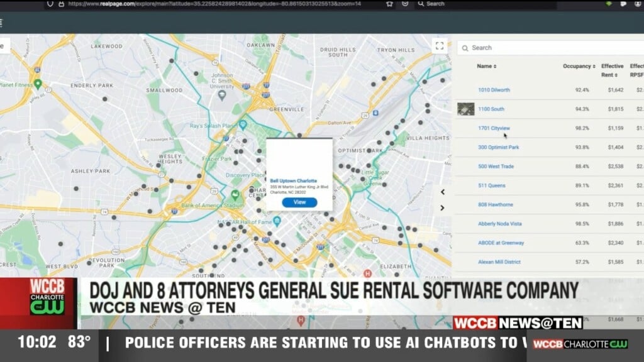Sort the list by Effective Rent column

click(612, 70)
